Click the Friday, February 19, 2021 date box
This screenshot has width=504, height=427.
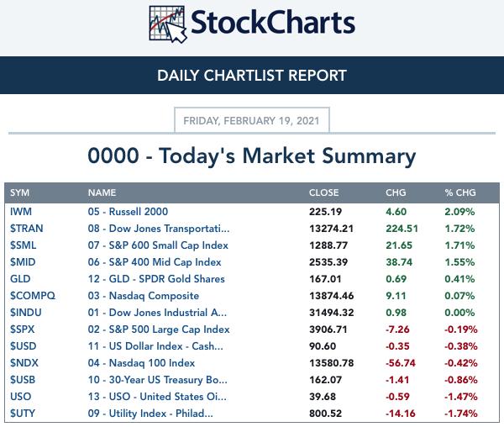click(252, 120)
